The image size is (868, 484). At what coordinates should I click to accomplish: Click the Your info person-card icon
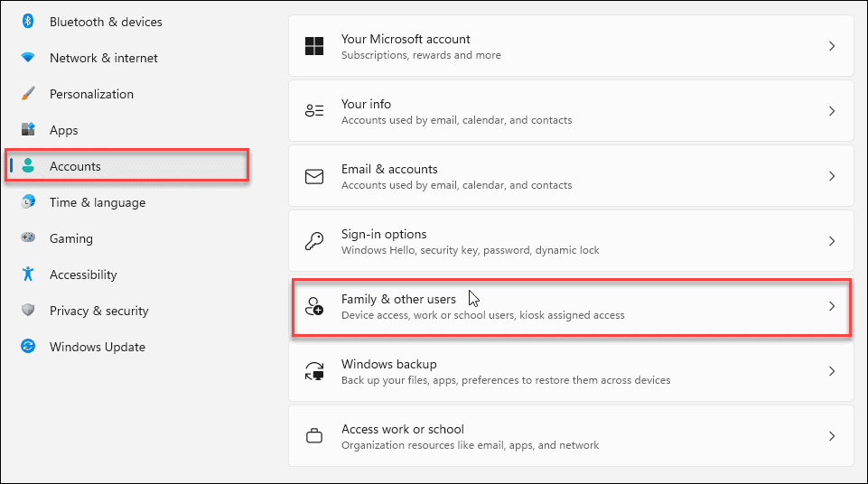click(x=314, y=111)
